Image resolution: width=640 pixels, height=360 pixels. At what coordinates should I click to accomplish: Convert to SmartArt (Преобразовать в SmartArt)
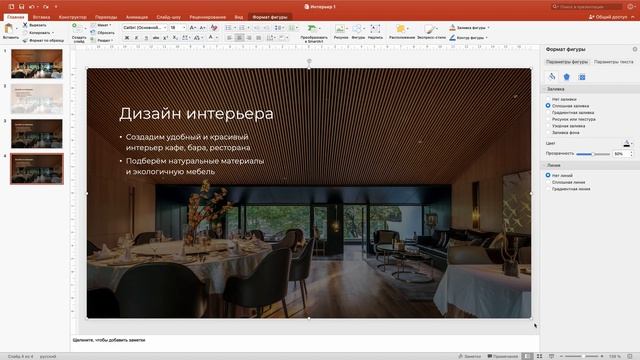point(314,33)
